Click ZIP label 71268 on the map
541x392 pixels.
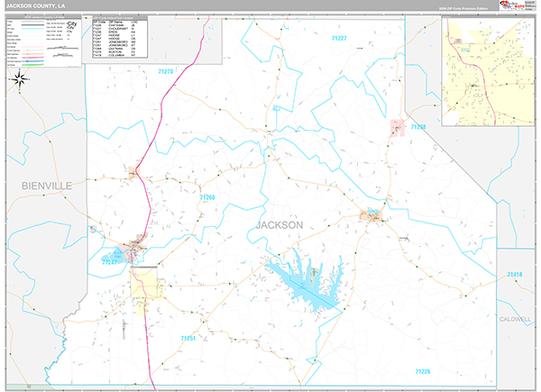(x=207, y=197)
